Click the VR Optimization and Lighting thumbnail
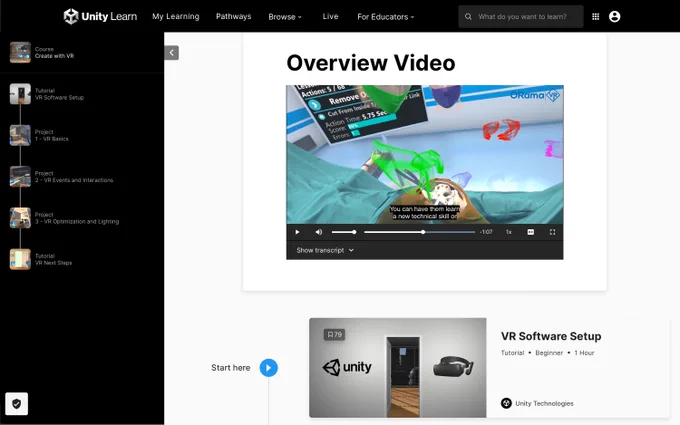 point(20,218)
